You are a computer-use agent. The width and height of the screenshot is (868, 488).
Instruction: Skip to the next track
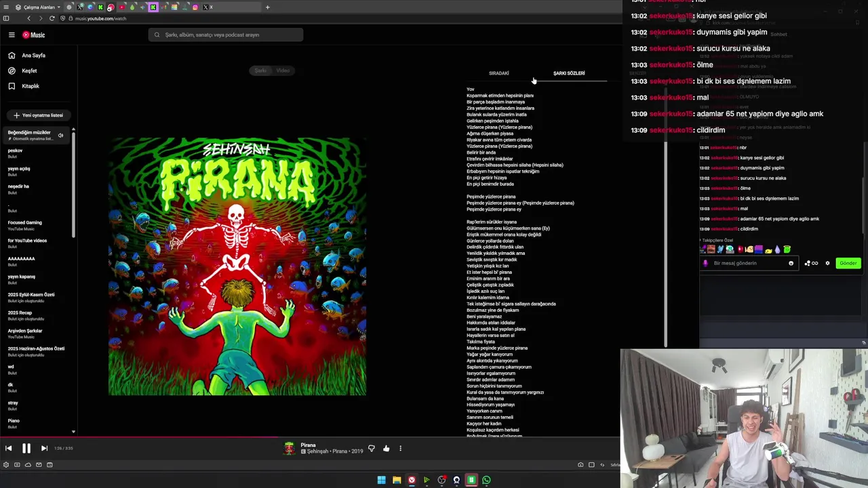point(44,448)
